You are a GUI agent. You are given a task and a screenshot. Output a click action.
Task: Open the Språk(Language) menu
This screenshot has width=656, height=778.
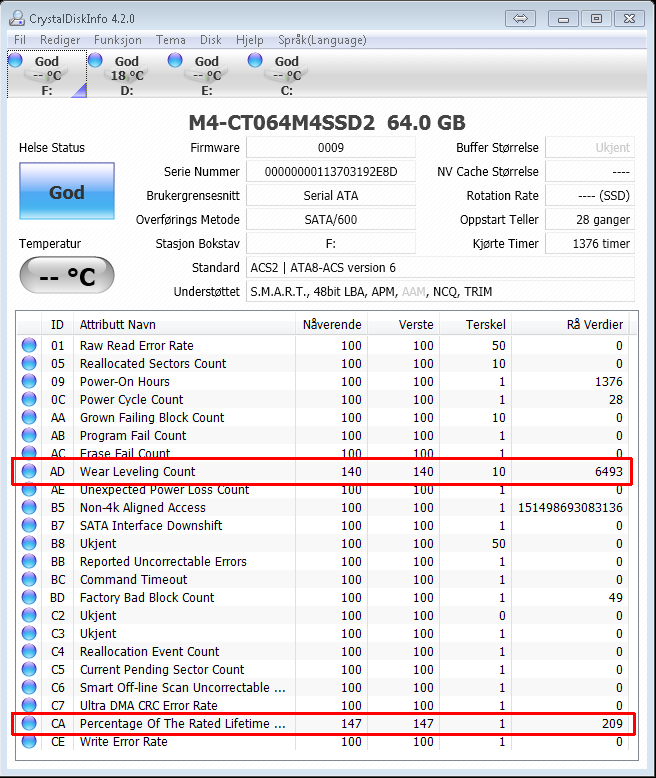point(322,40)
